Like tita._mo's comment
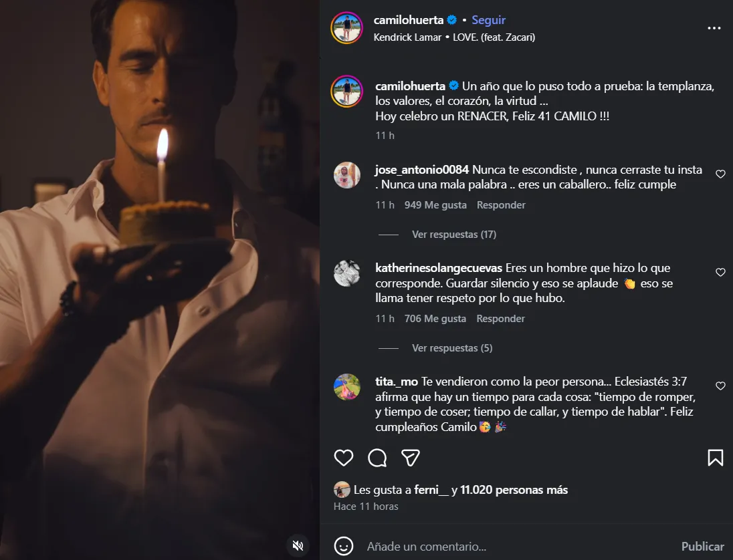733x560 pixels. (x=720, y=386)
